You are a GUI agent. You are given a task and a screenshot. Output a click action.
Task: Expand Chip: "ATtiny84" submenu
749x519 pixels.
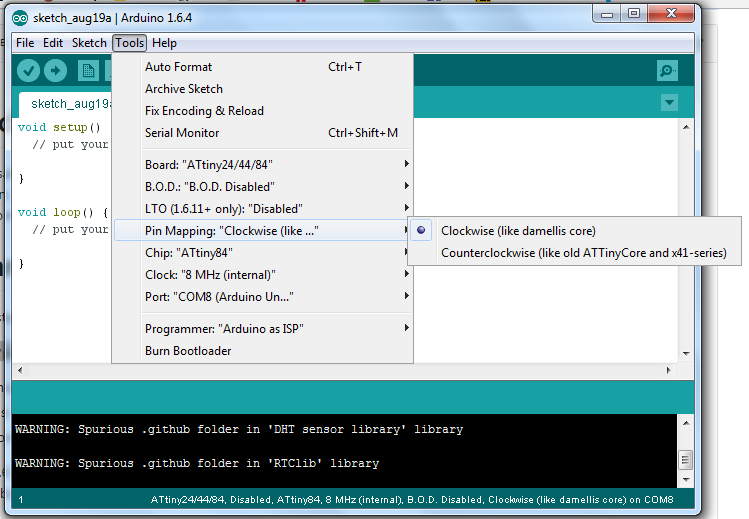[263, 253]
